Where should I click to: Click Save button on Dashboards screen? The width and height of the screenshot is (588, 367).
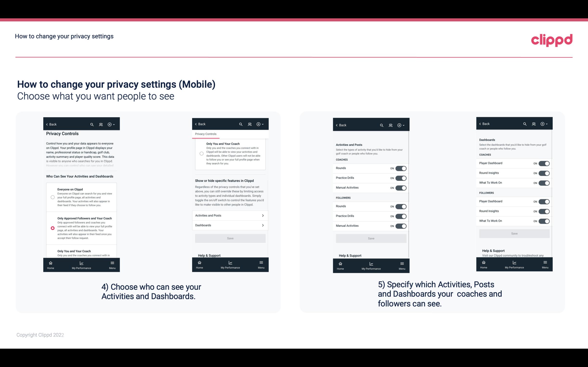tap(514, 233)
